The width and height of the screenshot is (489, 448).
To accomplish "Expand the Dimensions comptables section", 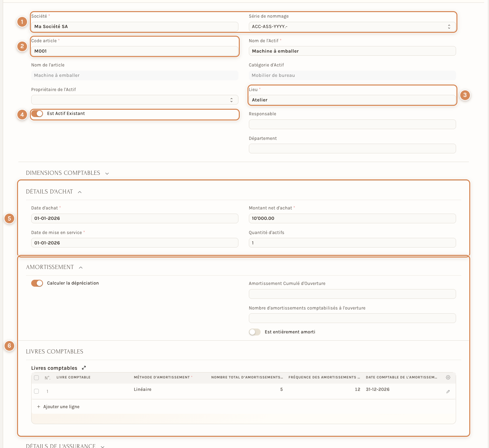I will point(68,173).
